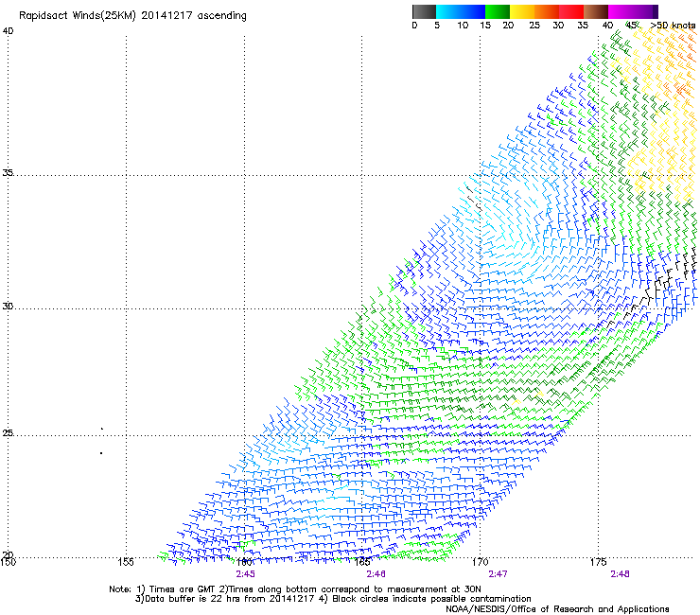Click the purple time label below longitude 165
The image size is (700, 615).
[x=376, y=574]
